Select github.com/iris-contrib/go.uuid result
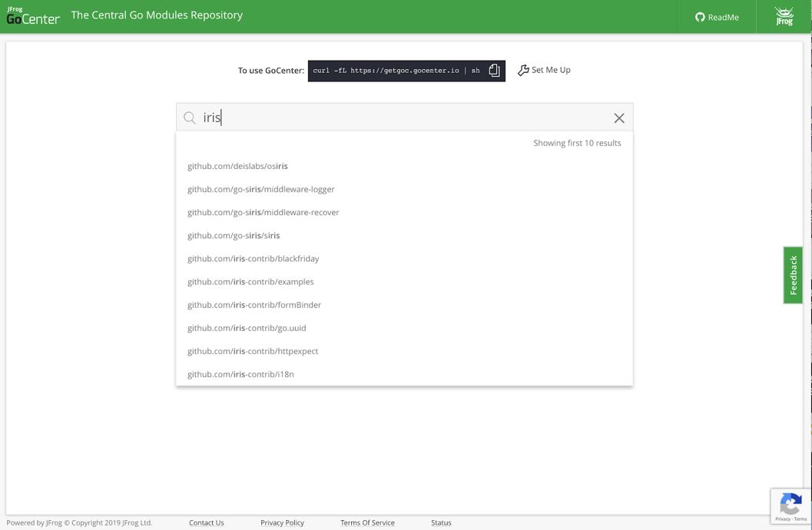This screenshot has height=530, width=812. coord(404,328)
